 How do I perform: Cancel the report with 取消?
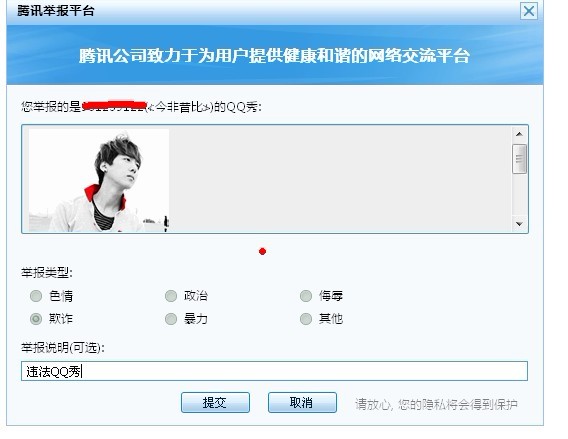pos(302,402)
